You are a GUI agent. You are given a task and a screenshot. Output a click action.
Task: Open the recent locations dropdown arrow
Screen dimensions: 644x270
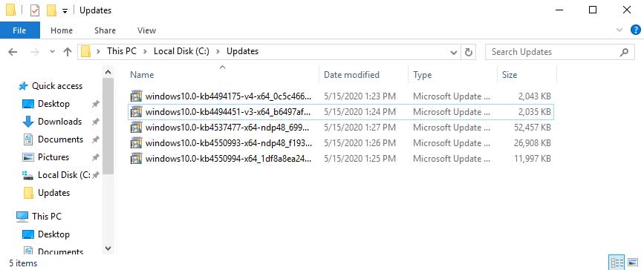click(52, 52)
